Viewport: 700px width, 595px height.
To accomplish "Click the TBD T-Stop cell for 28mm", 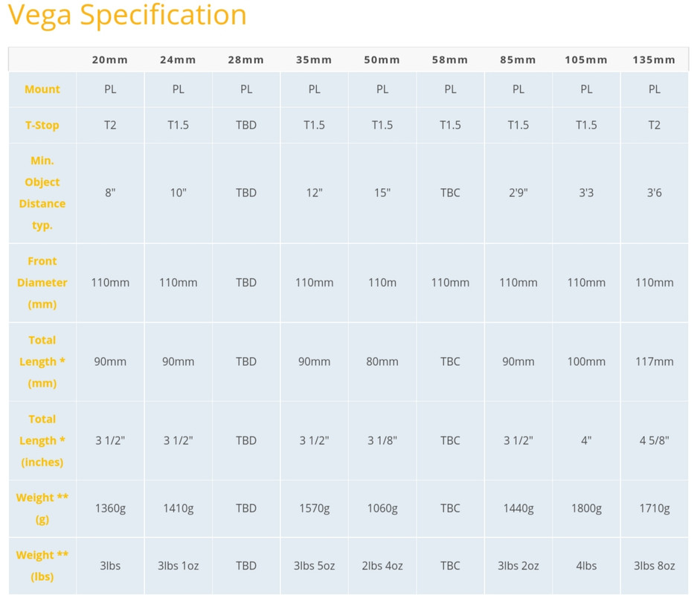I will click(x=246, y=125).
